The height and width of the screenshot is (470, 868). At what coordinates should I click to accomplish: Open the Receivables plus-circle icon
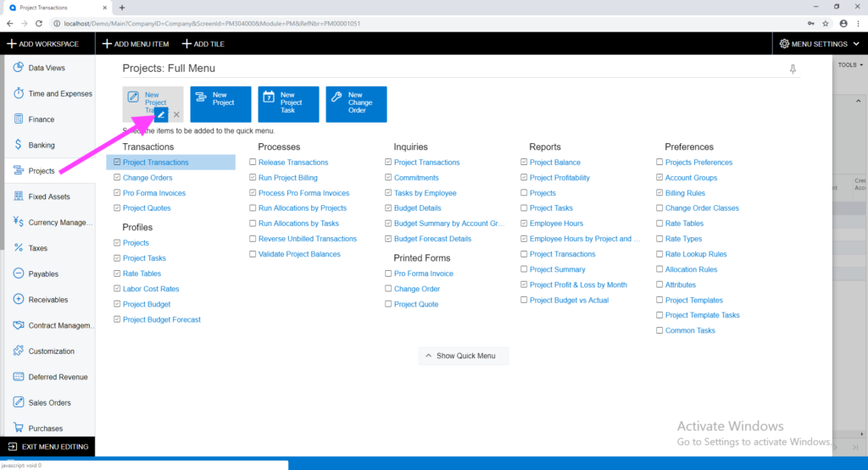19,299
